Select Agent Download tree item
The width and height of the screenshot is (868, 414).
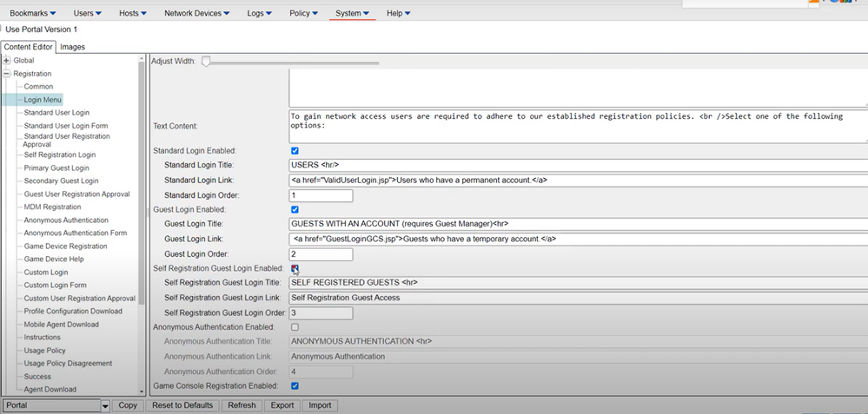(50, 390)
